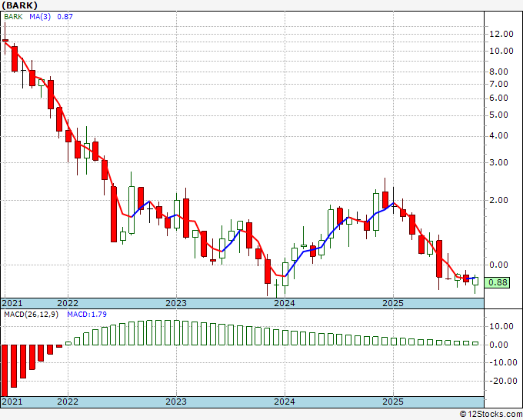523x420 pixels.
Task: Select the green BARK legend label
Action: (13, 17)
